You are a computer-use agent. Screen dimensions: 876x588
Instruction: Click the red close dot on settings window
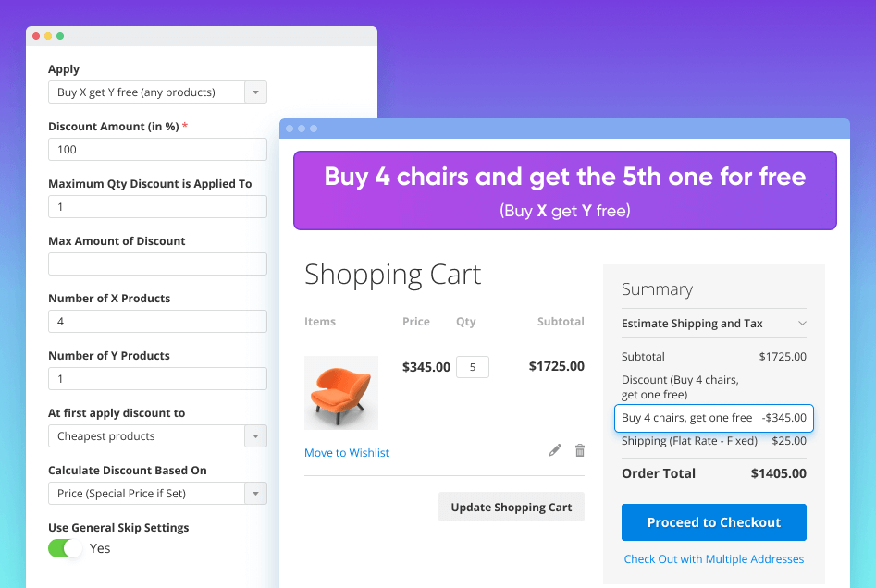[x=37, y=36]
